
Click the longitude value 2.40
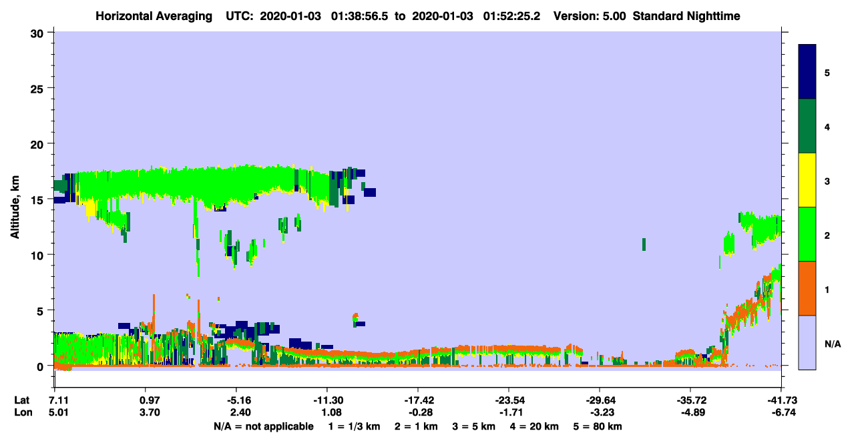tap(240, 412)
